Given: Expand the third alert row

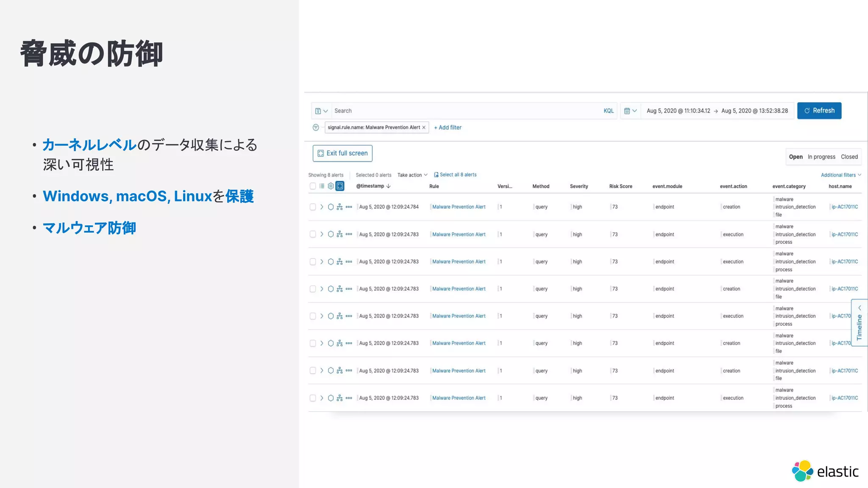Looking at the screenshot, I should tap(322, 262).
